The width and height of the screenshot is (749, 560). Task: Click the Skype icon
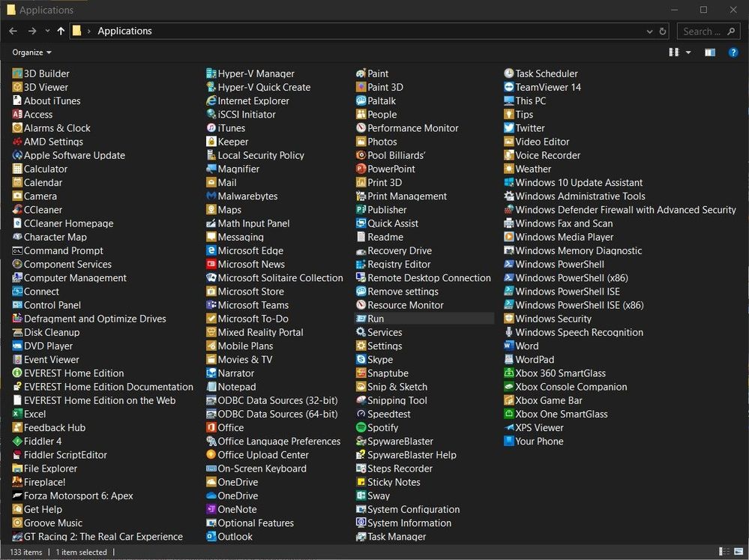pyautogui.click(x=361, y=360)
